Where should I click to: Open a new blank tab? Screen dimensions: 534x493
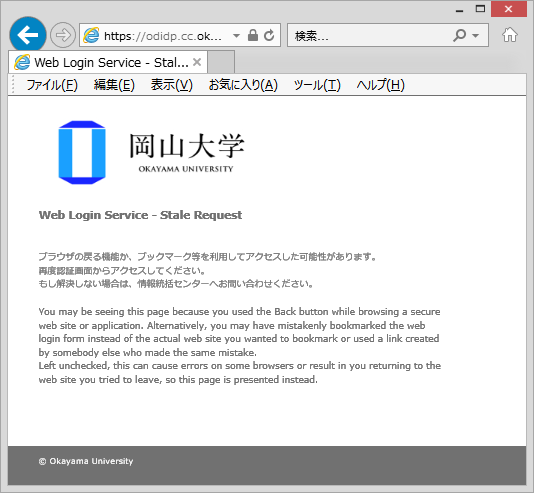point(221,62)
